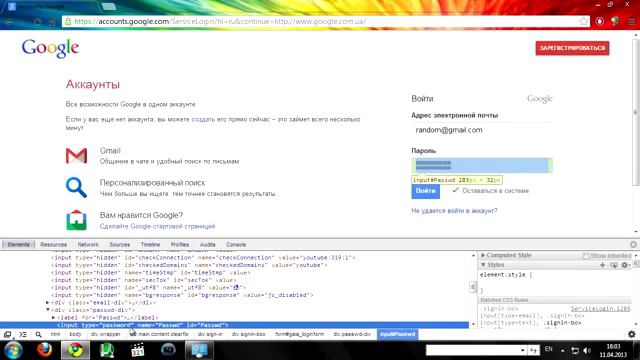Open the Profiles tab
Viewport: 640px width, 360px height.
(180, 244)
